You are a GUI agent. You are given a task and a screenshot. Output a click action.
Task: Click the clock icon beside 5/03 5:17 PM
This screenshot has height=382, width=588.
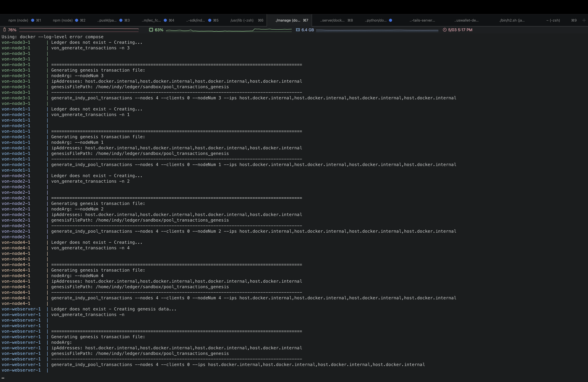[x=445, y=30]
